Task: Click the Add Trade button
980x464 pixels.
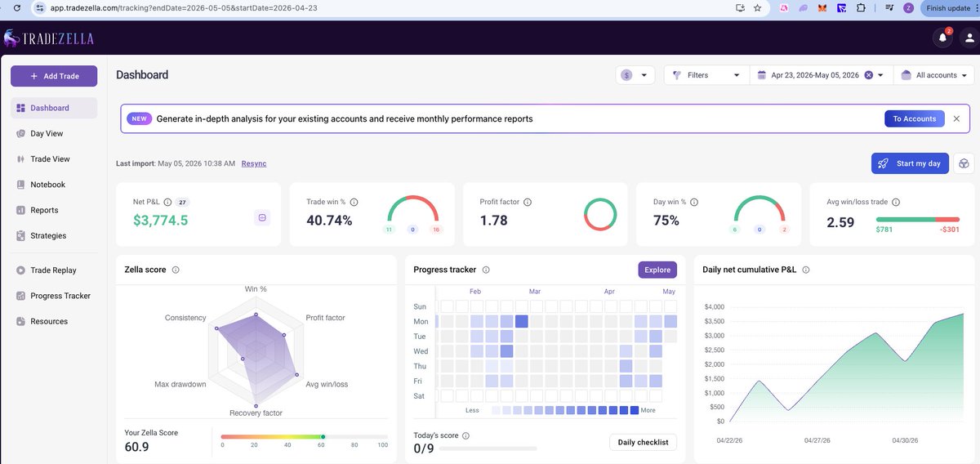Action: coord(54,76)
